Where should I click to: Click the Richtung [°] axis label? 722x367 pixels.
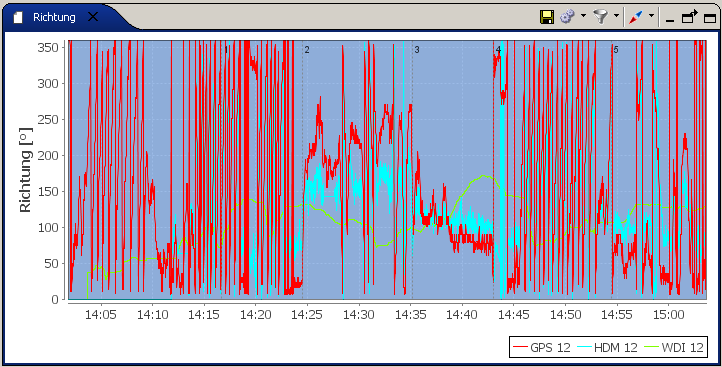(x=25, y=170)
